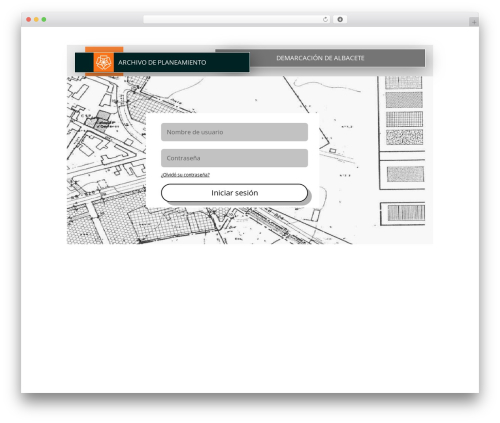Click the Iniciar sesión button
This screenshot has height=423, width=500.
234,193
